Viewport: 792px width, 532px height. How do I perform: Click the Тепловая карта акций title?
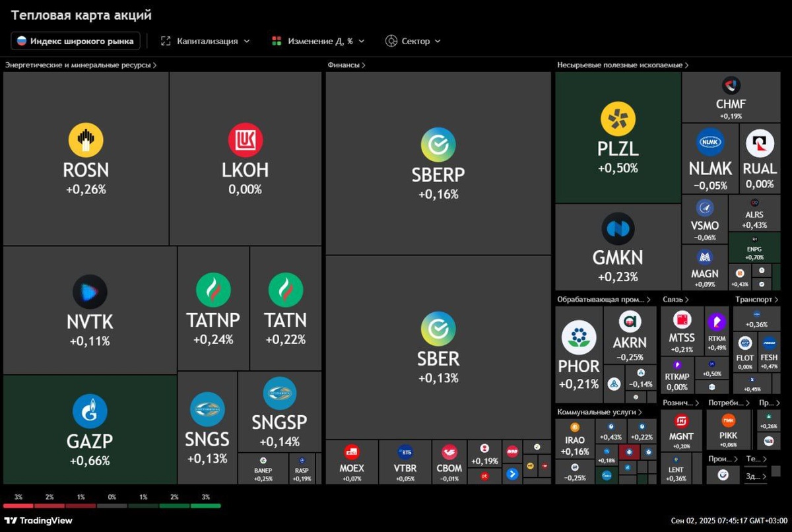[x=81, y=15]
